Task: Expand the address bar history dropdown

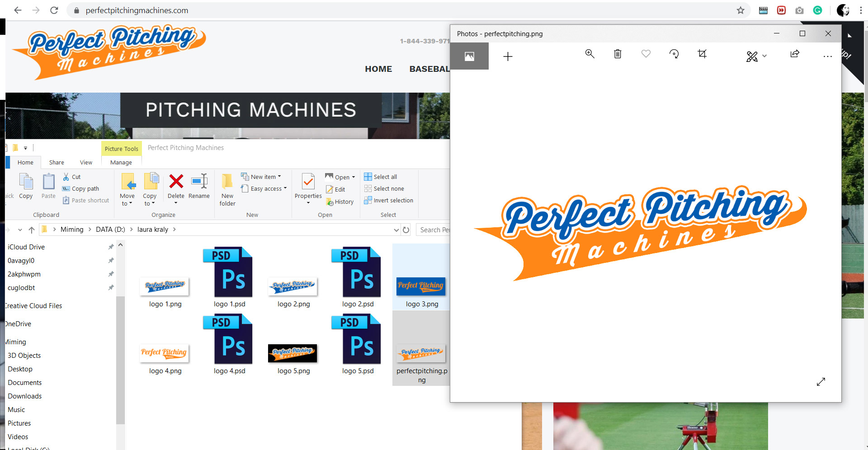Action: pyautogui.click(x=396, y=230)
